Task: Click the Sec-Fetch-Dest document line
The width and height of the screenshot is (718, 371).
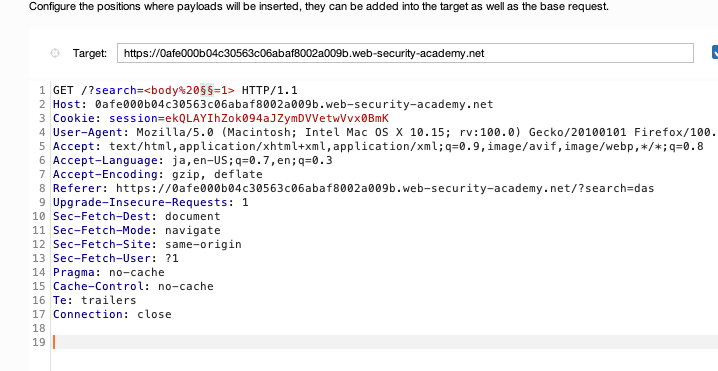Action: (x=137, y=216)
